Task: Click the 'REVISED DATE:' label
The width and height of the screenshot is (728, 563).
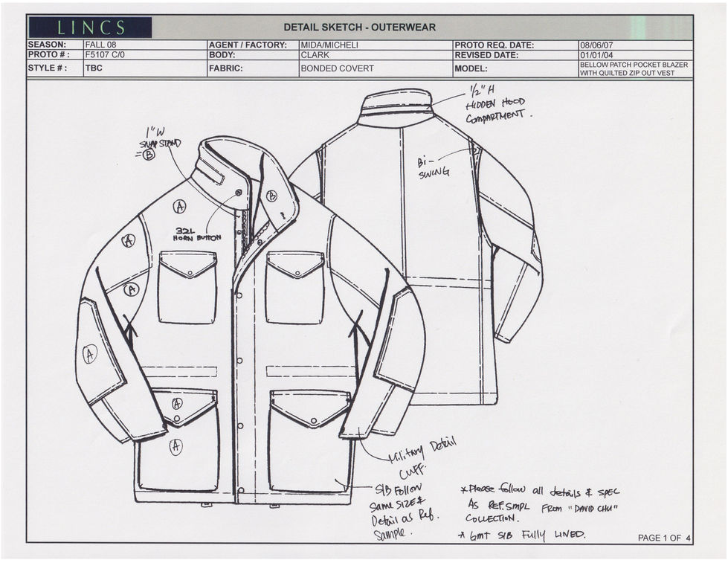Action: point(486,55)
